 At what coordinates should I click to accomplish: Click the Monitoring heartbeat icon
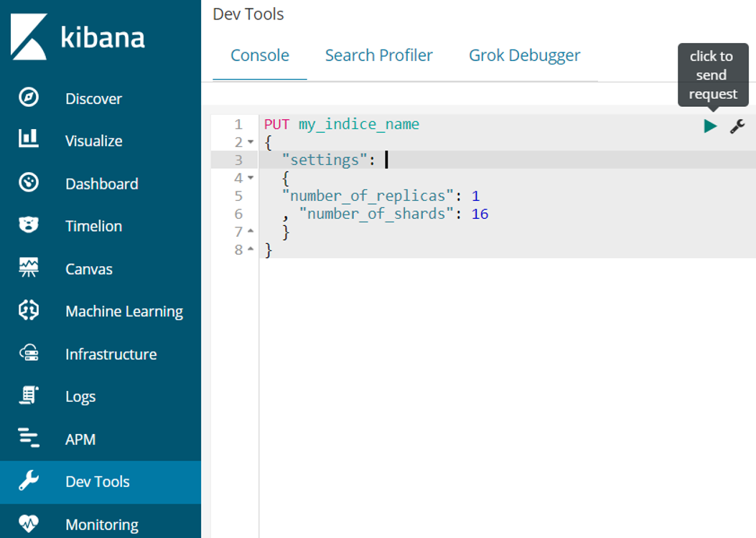29,523
